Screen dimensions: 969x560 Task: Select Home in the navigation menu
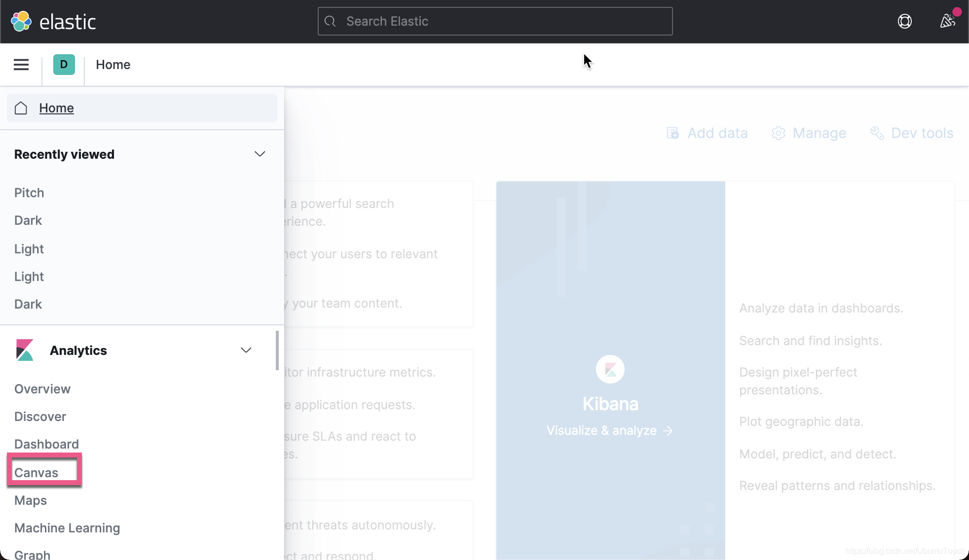click(56, 108)
